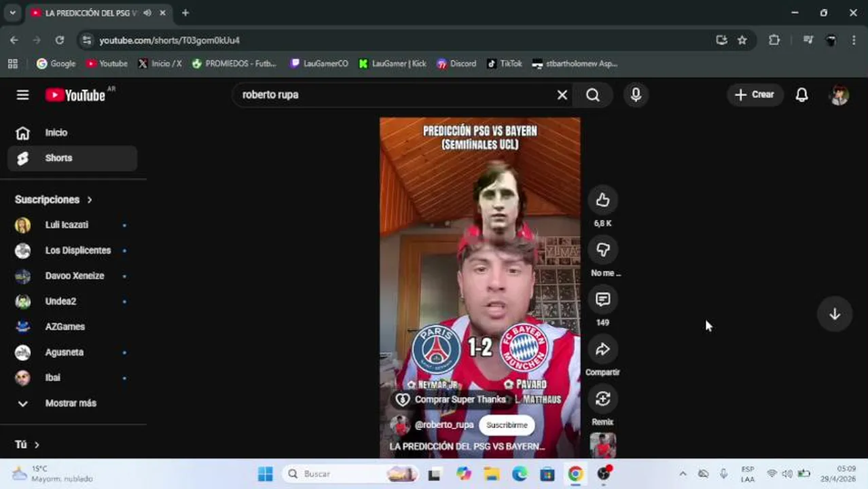Open the PROMIEDOS bookmark

point(235,63)
